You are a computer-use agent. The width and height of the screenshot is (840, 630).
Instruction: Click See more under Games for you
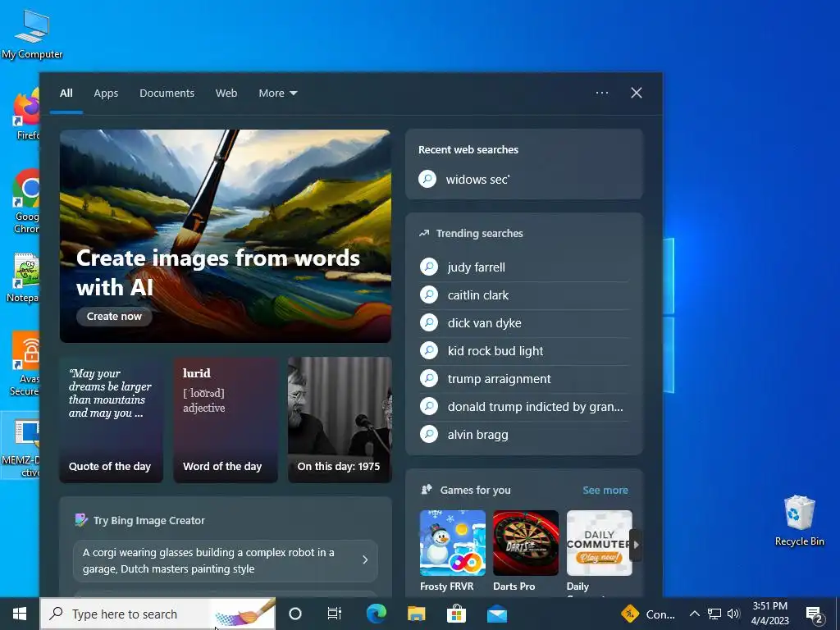point(605,491)
